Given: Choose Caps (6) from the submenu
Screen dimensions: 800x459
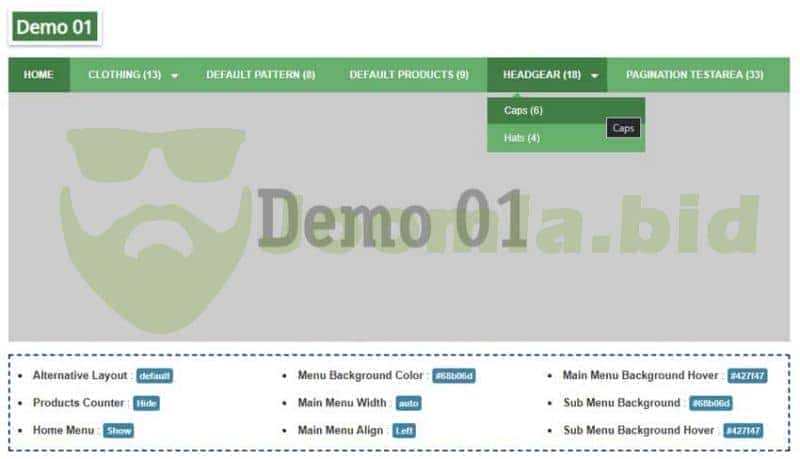Looking at the screenshot, I should tap(523, 111).
